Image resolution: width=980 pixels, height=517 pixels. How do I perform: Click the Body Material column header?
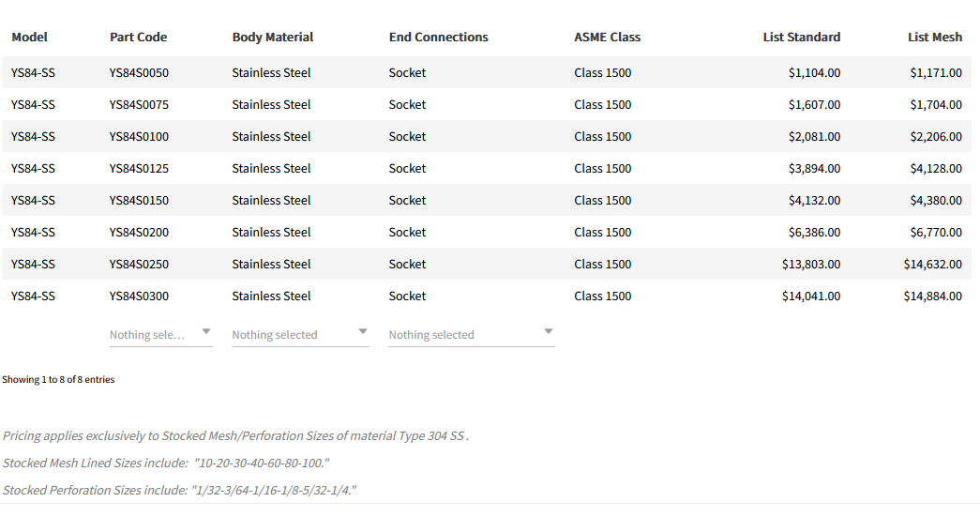pos(273,38)
